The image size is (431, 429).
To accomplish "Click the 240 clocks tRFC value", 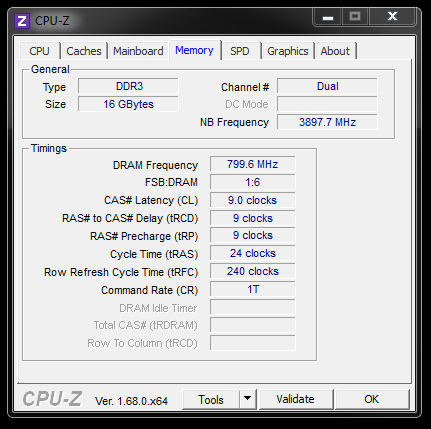I will tap(253, 272).
